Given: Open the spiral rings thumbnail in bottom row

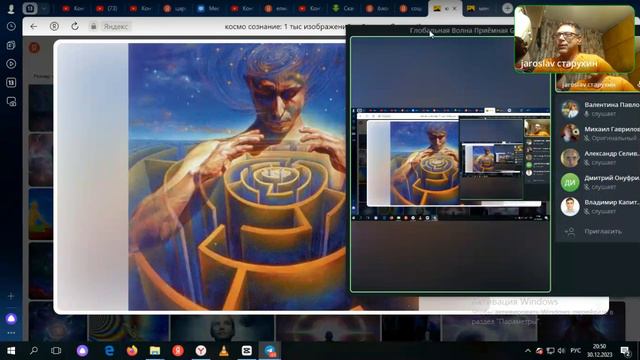Looking at the screenshot, I should tap(129, 328).
